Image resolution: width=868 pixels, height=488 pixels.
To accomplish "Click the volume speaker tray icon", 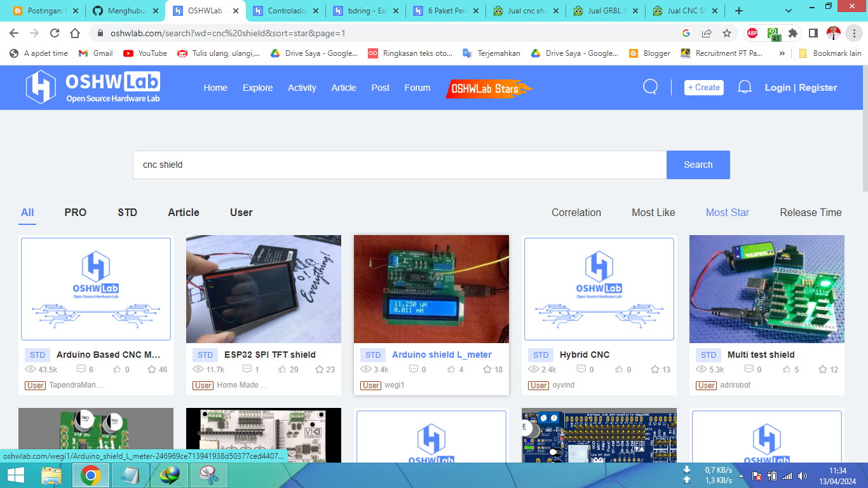I will coord(803,475).
